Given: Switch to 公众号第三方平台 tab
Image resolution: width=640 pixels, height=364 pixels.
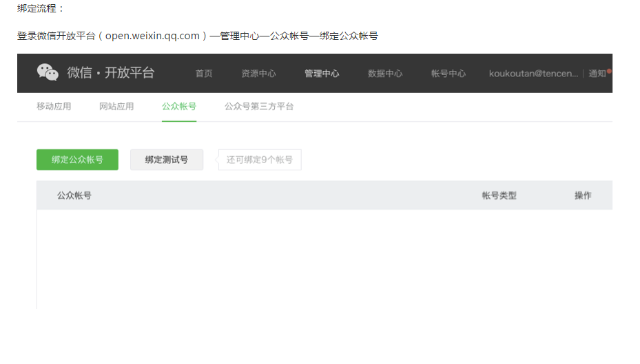Looking at the screenshot, I should tap(259, 107).
